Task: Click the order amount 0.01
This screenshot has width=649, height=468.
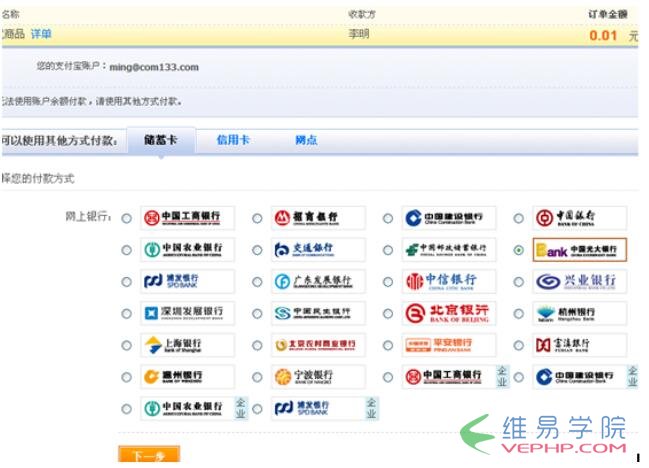Action: click(x=603, y=36)
